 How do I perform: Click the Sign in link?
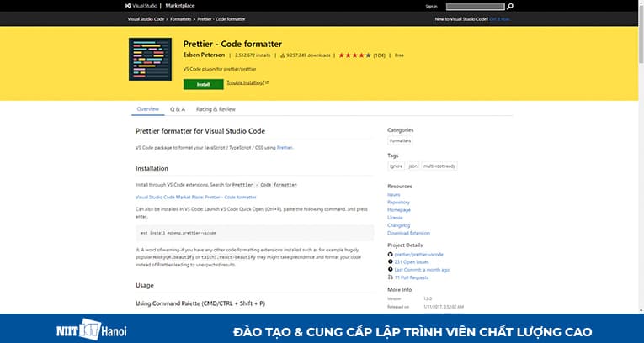point(431,6)
